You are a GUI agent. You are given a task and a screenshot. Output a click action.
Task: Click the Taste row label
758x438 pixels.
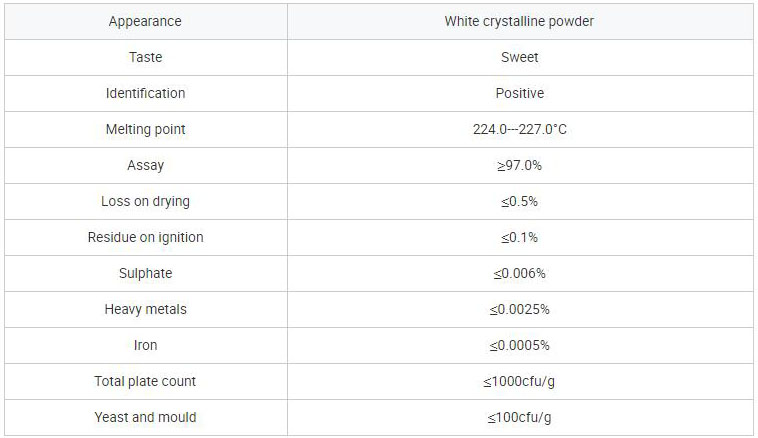point(145,57)
